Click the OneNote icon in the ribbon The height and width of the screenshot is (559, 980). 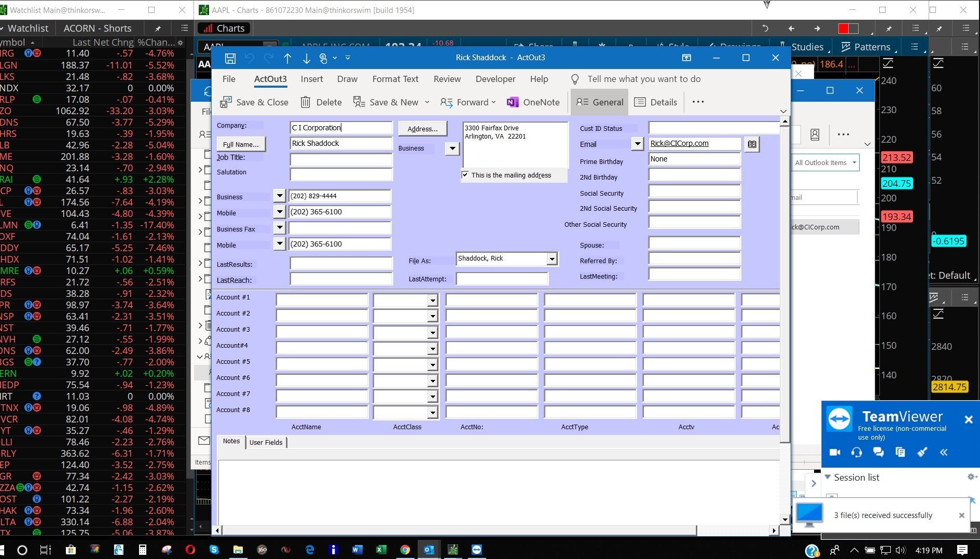(513, 102)
